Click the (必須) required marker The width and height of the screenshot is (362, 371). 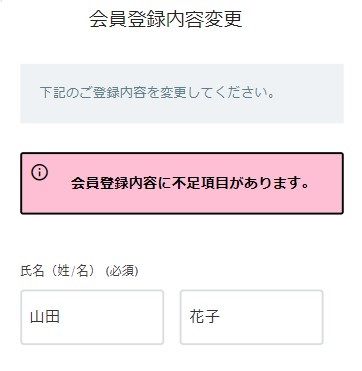[x=122, y=272]
